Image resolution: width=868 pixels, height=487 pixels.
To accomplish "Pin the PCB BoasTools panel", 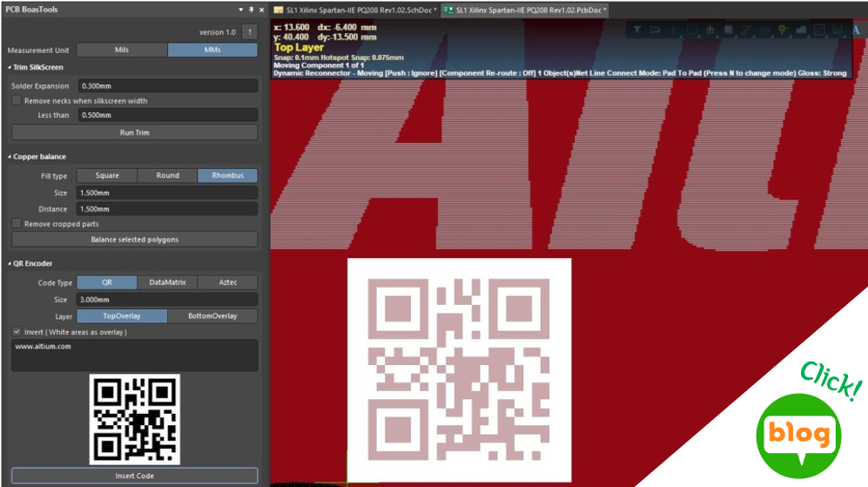I will (252, 10).
